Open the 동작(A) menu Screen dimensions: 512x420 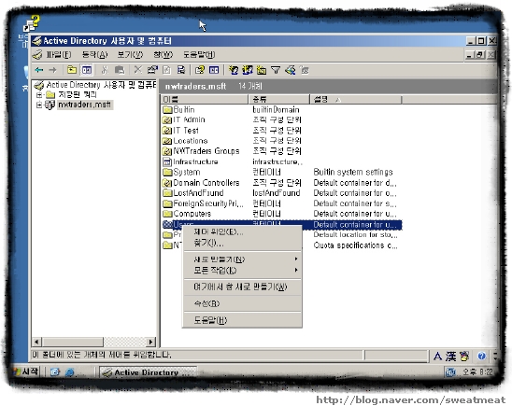point(94,54)
